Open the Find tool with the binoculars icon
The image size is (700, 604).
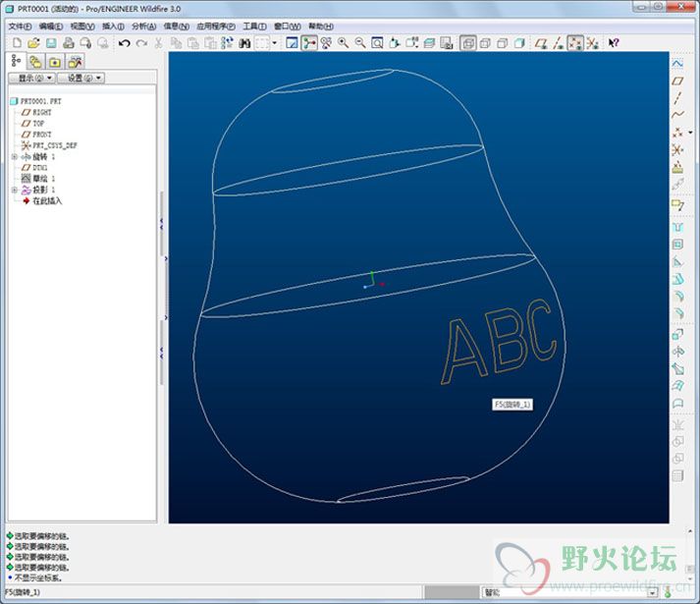tap(244, 43)
